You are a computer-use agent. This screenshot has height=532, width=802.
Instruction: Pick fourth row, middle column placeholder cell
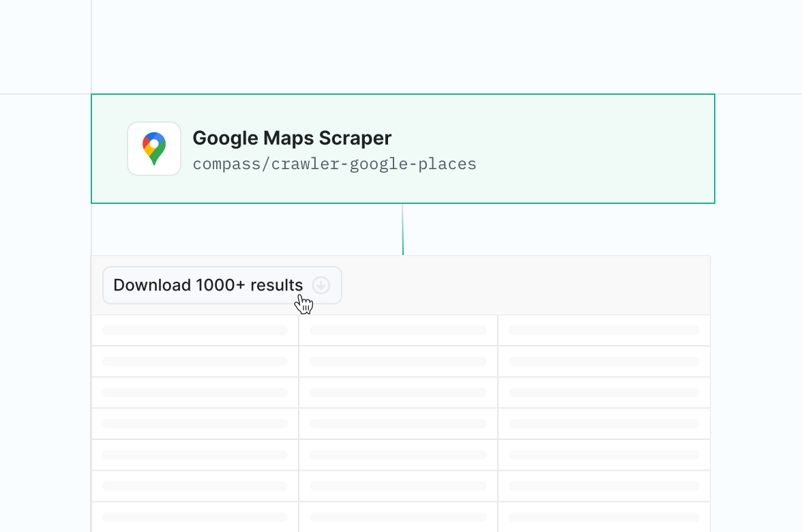[x=398, y=424]
